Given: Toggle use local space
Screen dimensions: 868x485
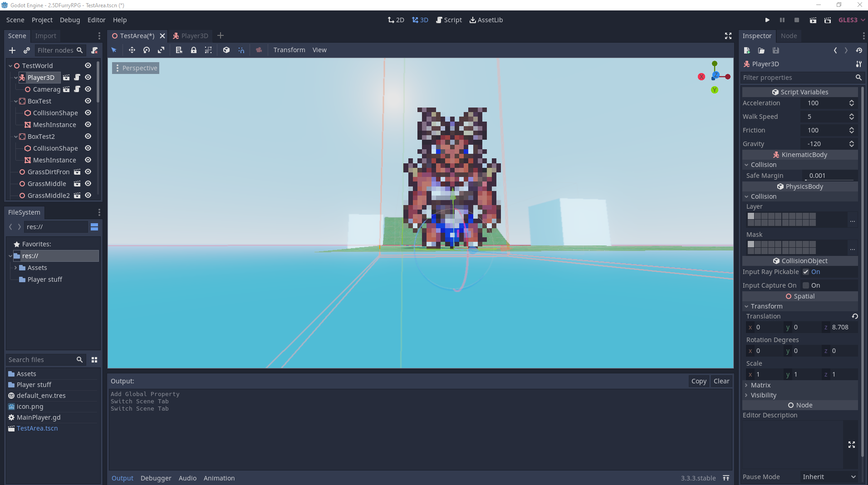Looking at the screenshot, I should coord(226,50).
